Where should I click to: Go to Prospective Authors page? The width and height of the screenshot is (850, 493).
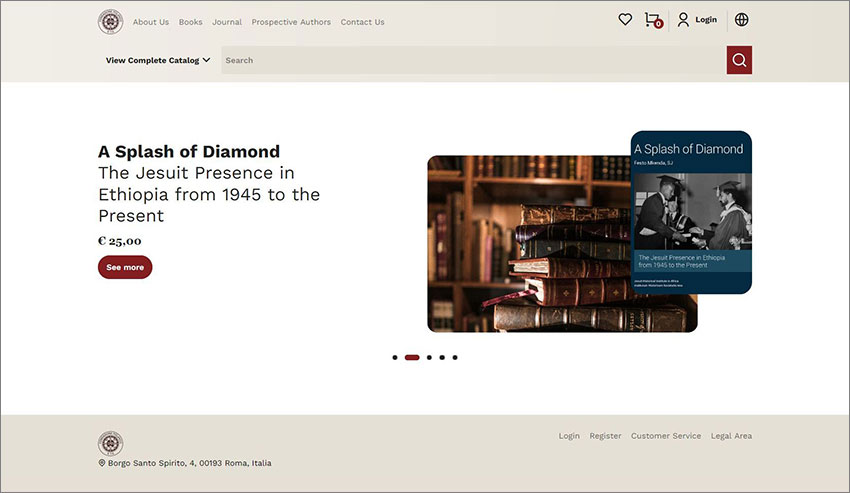[x=291, y=22]
